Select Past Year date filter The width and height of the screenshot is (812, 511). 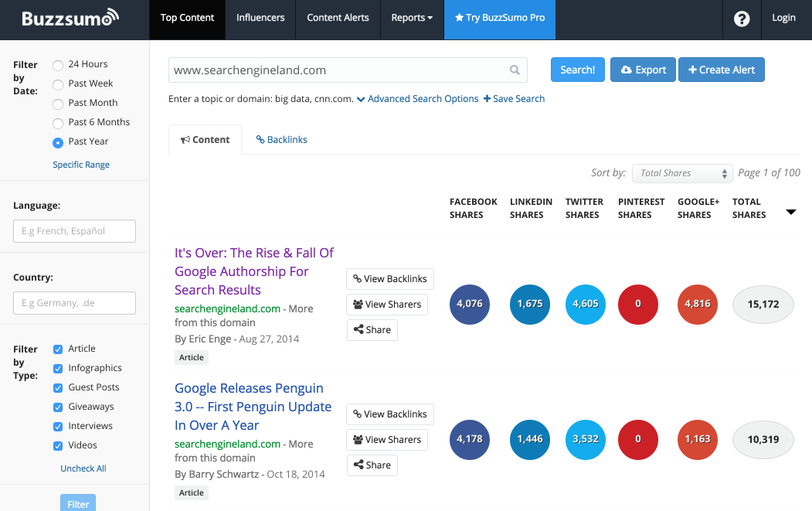click(x=58, y=142)
